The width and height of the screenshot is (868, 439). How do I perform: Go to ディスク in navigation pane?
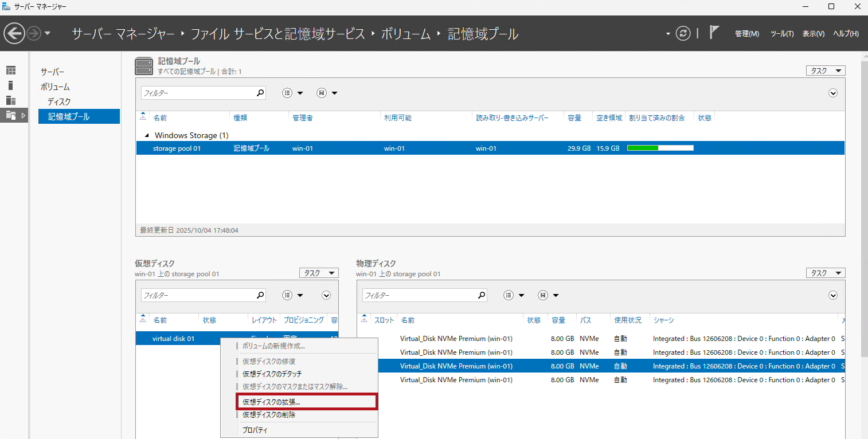(x=59, y=101)
